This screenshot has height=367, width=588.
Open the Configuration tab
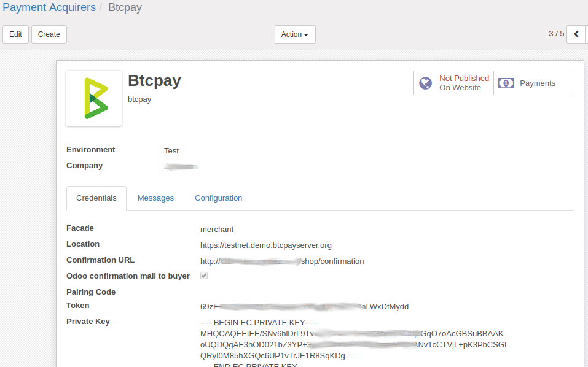click(x=218, y=198)
